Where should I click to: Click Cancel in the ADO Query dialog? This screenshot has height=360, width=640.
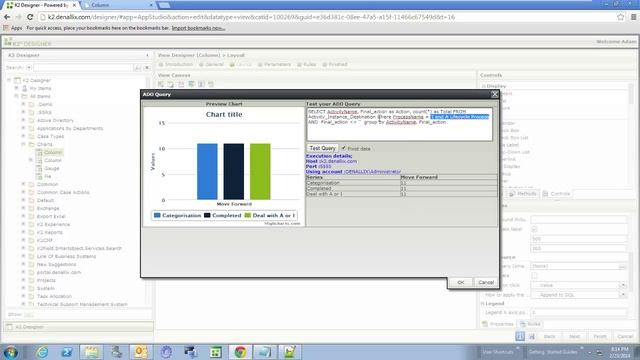(486, 282)
